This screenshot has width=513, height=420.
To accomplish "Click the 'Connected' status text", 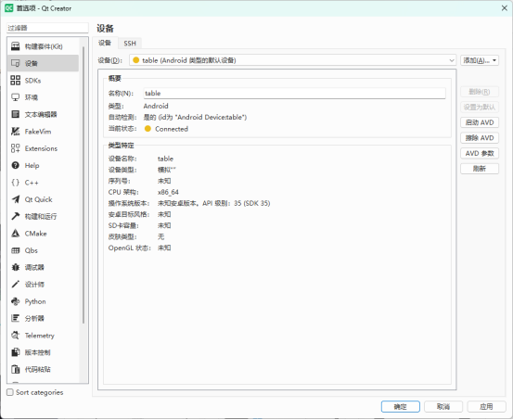I will click(172, 129).
